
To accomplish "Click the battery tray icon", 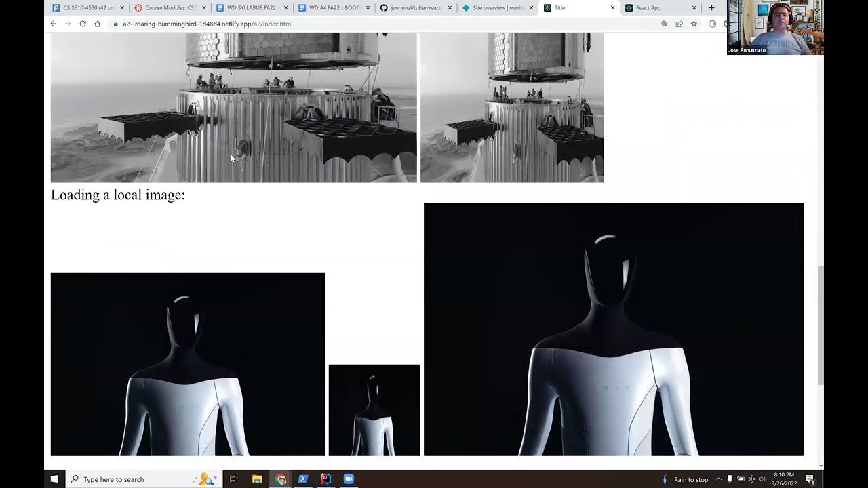I will [x=741, y=479].
